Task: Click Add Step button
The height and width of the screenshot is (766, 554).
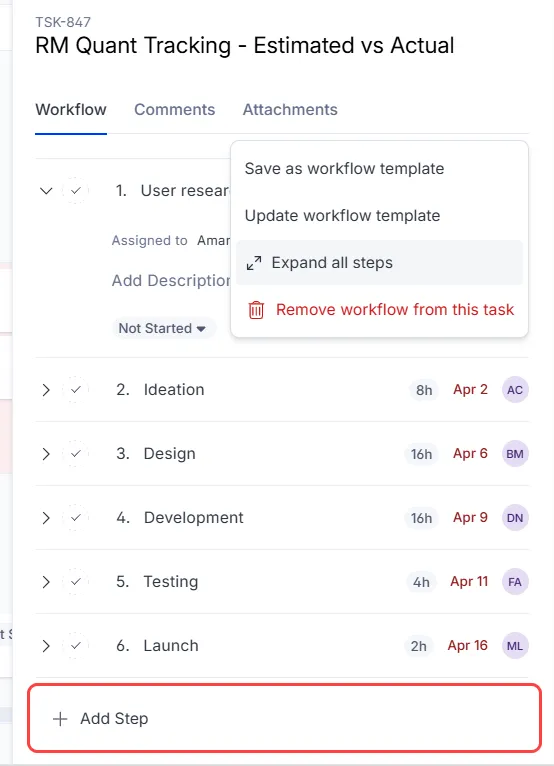Action: [285, 719]
